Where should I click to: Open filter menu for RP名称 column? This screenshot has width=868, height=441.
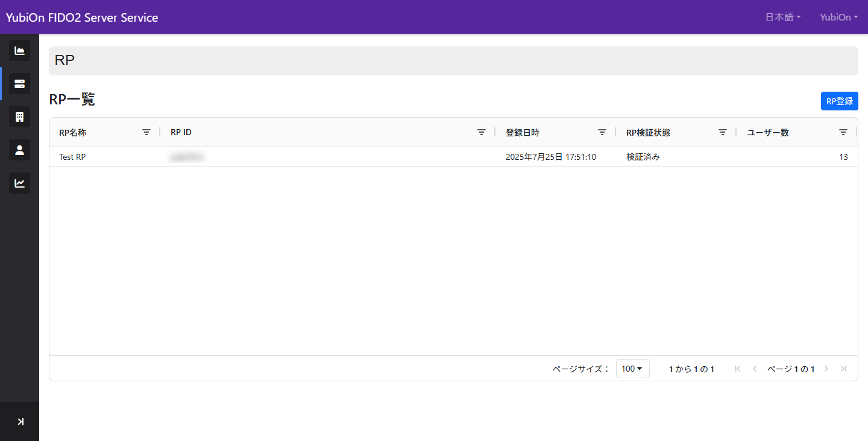146,132
